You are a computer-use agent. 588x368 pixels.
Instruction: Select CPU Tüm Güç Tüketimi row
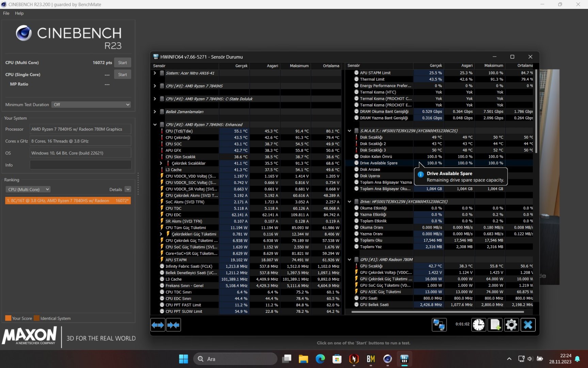[246, 228]
